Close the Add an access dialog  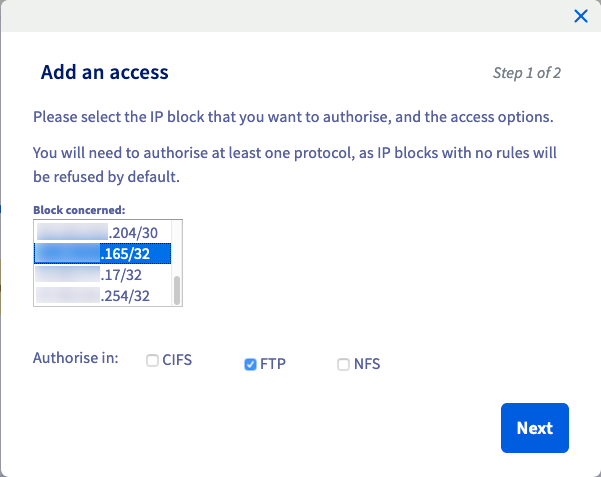(580, 16)
